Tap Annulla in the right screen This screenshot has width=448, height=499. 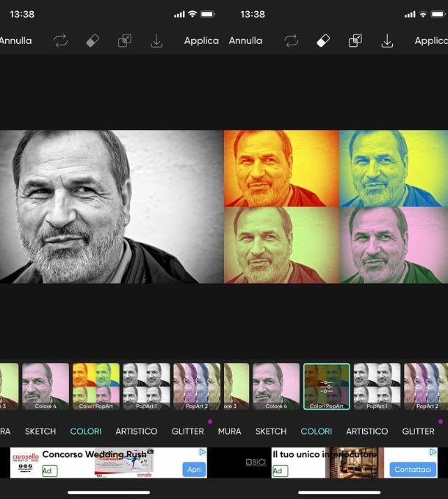[x=245, y=41]
